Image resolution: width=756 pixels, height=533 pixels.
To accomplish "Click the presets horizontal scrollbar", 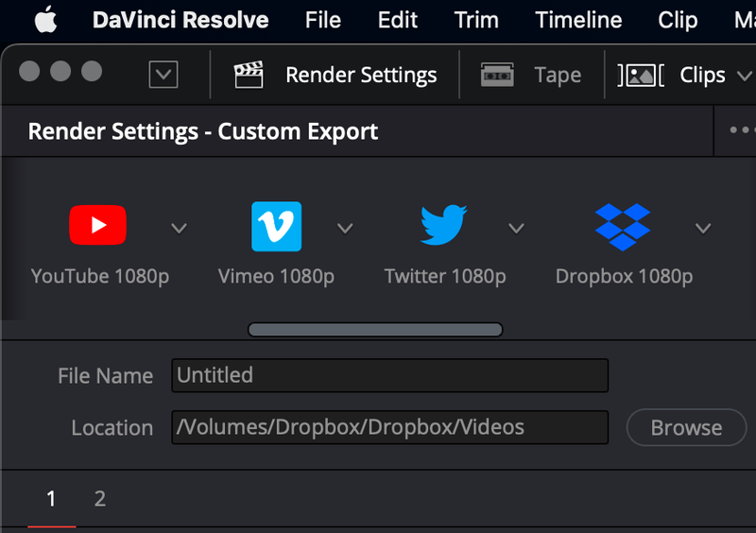I will point(375,330).
